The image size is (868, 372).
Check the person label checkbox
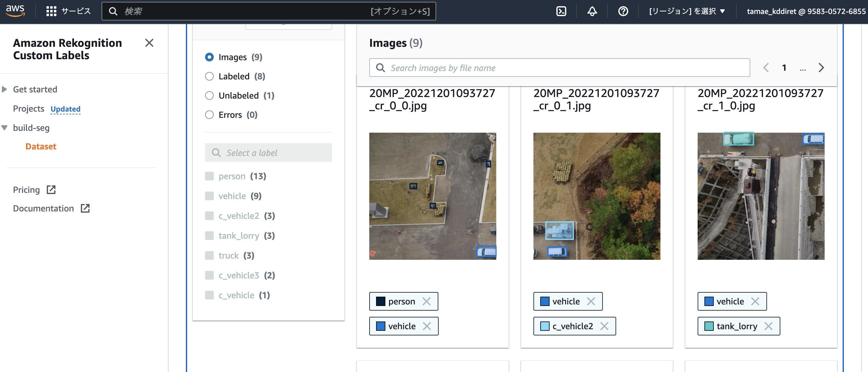tap(209, 176)
